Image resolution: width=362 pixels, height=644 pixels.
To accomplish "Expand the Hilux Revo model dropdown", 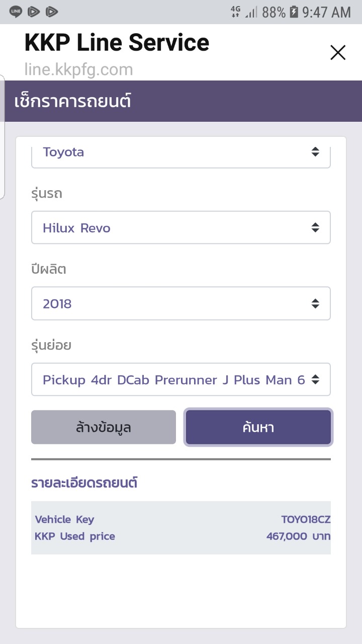I will coord(181,228).
